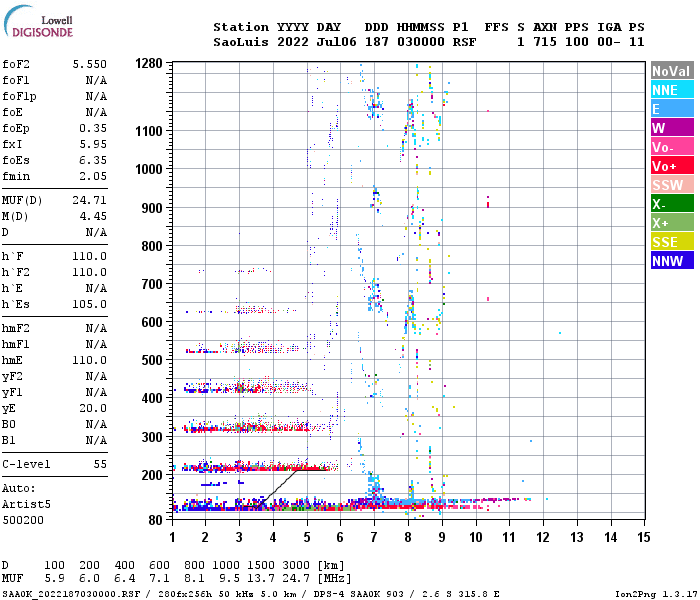Click the 200 km axis label

[152, 475]
